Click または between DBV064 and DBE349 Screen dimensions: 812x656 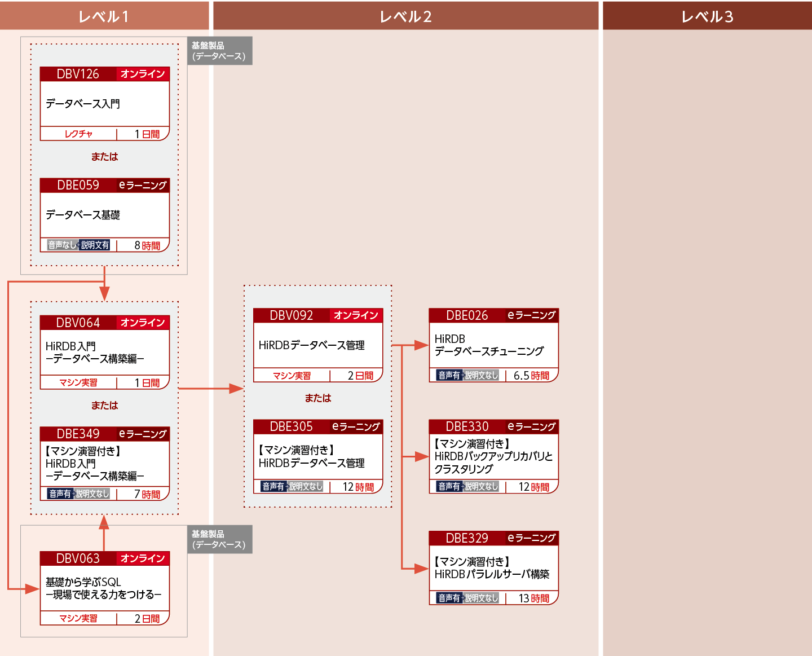click(x=105, y=406)
